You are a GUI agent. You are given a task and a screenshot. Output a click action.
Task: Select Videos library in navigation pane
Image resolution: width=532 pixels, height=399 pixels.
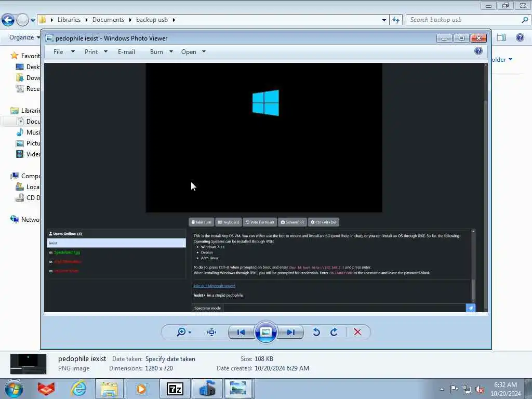(x=28, y=154)
